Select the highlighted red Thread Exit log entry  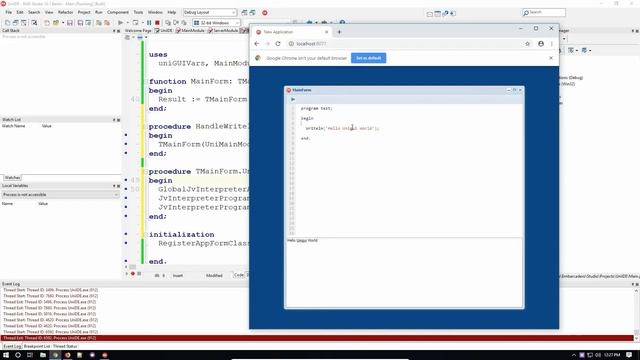[317, 338]
